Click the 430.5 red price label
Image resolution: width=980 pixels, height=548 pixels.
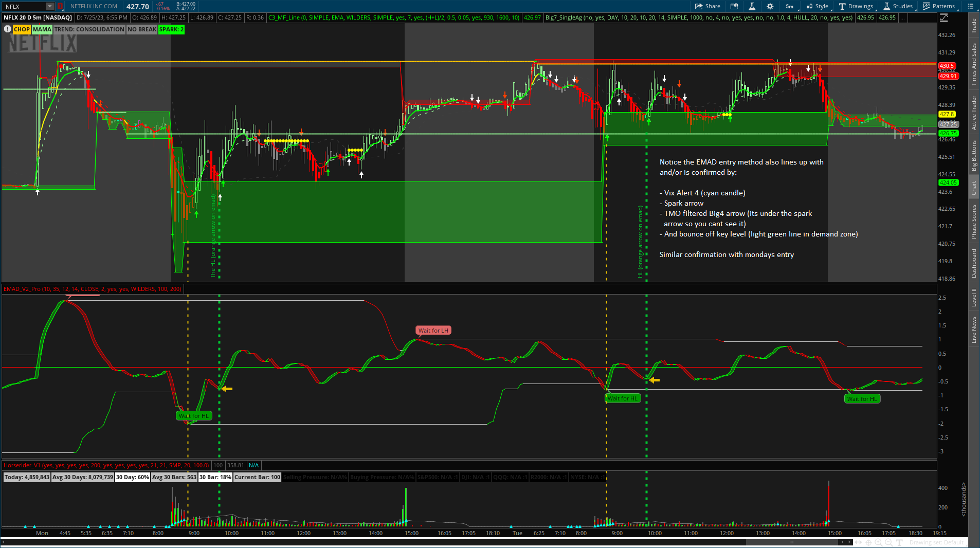(947, 66)
